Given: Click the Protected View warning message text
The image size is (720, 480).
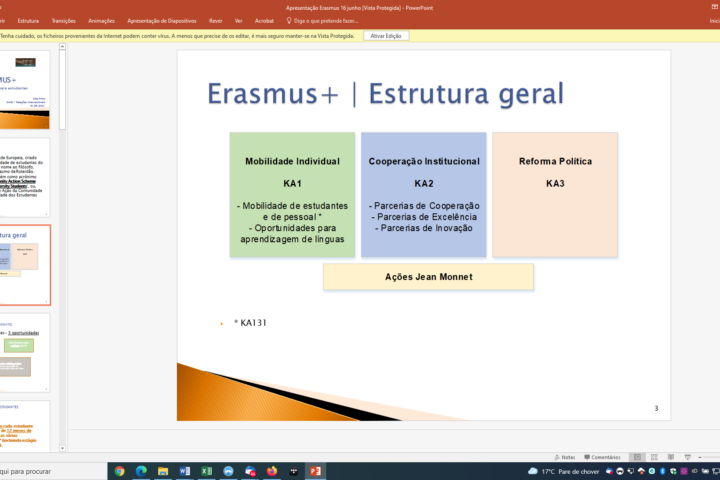Looking at the screenshot, I should point(177,36).
